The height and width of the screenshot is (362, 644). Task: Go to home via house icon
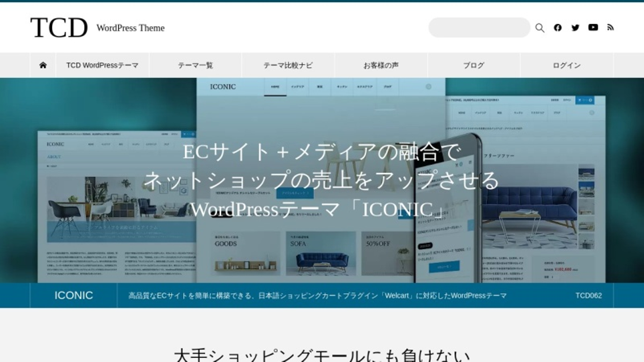click(43, 65)
